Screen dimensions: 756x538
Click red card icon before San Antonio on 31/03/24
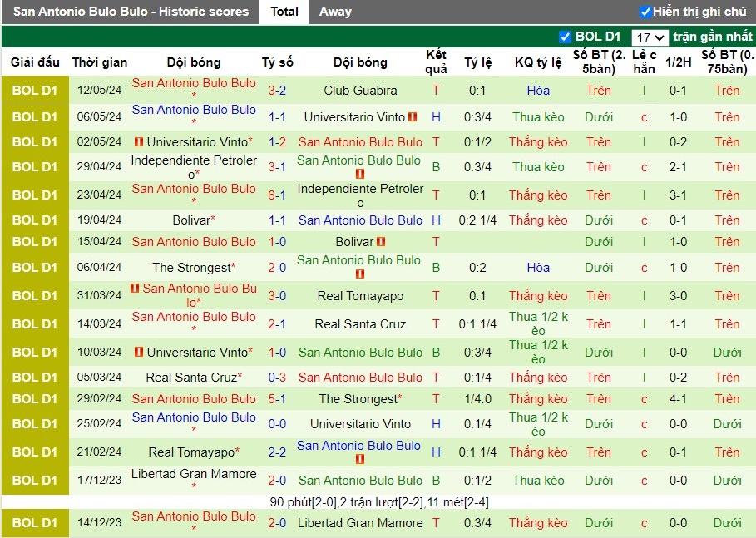point(135,289)
